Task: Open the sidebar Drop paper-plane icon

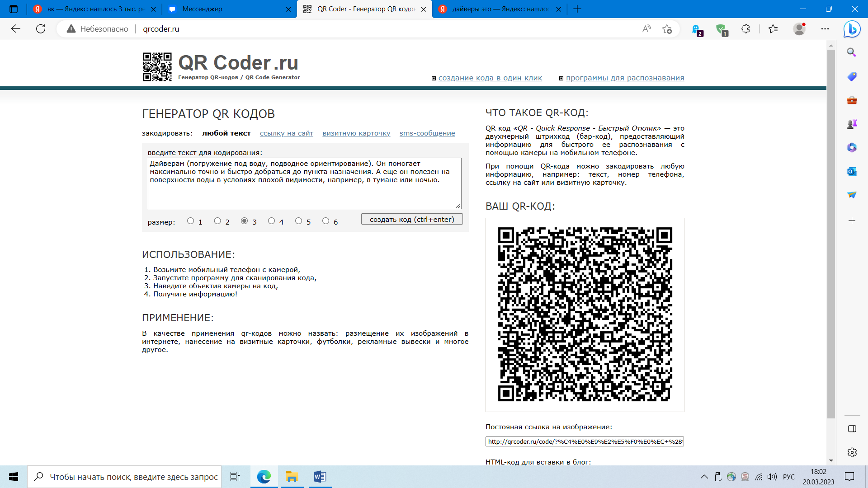Action: (x=852, y=195)
